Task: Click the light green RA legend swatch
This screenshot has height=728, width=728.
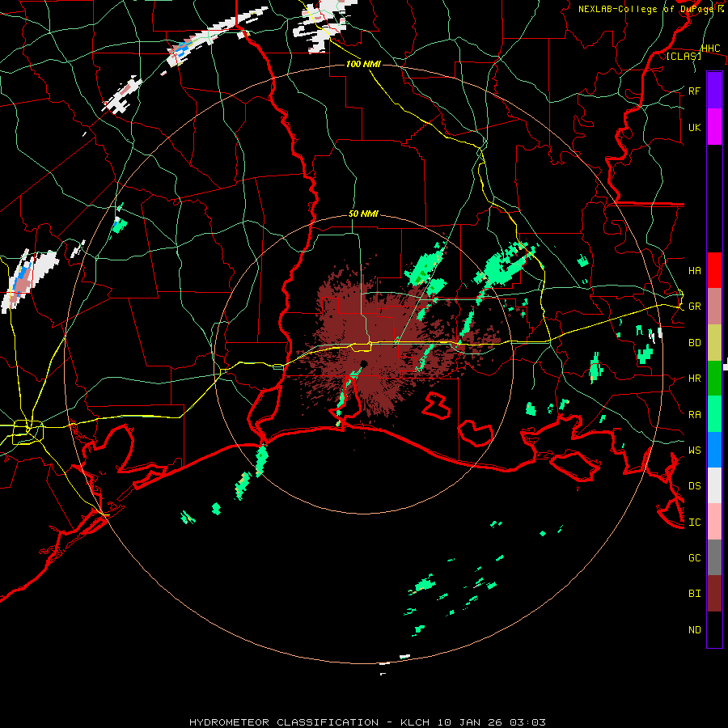Action: [x=714, y=414]
